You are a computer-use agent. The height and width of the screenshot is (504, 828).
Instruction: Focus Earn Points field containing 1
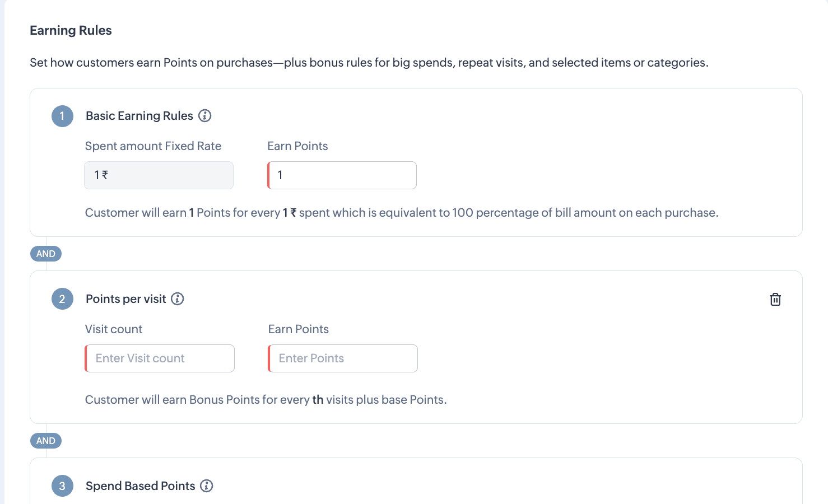click(342, 175)
